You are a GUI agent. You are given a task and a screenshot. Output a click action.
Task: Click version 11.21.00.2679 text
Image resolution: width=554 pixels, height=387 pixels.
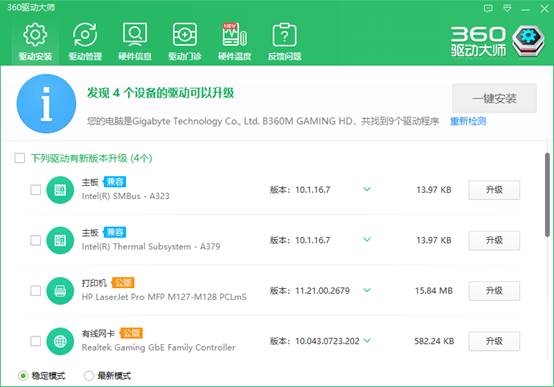[322, 291]
